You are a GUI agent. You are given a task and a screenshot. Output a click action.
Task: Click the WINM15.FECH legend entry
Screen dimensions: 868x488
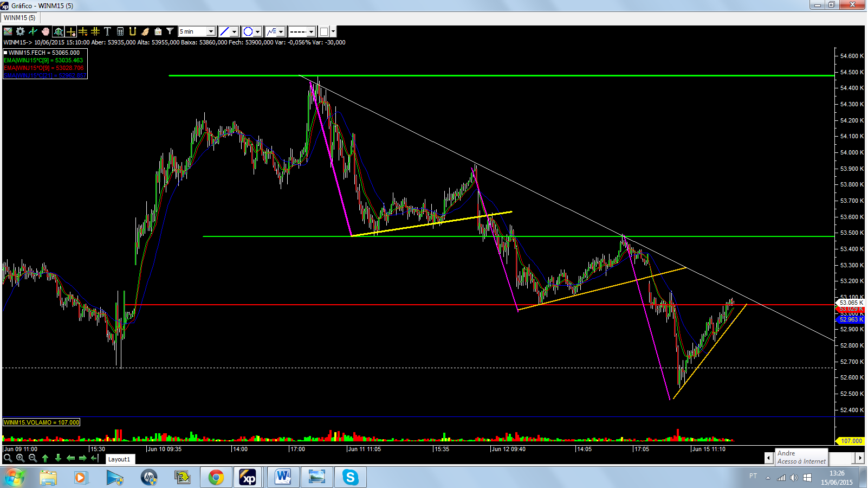[42, 53]
